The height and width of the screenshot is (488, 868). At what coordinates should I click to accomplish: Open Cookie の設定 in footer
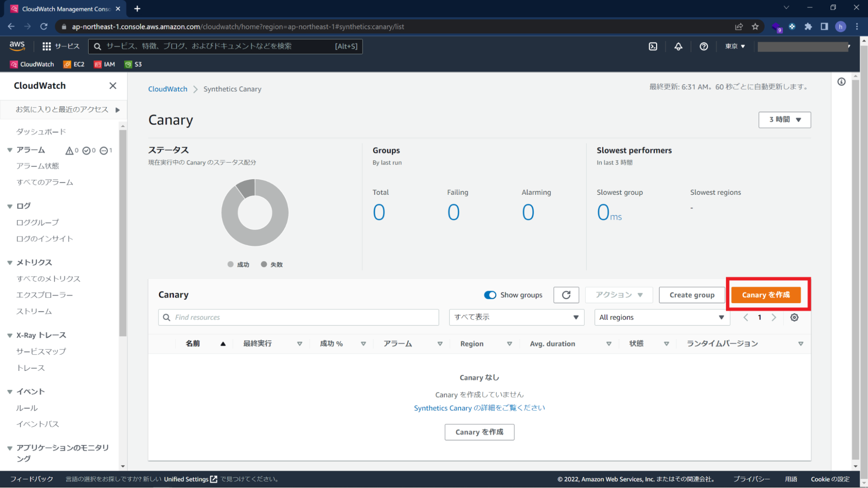point(830,479)
